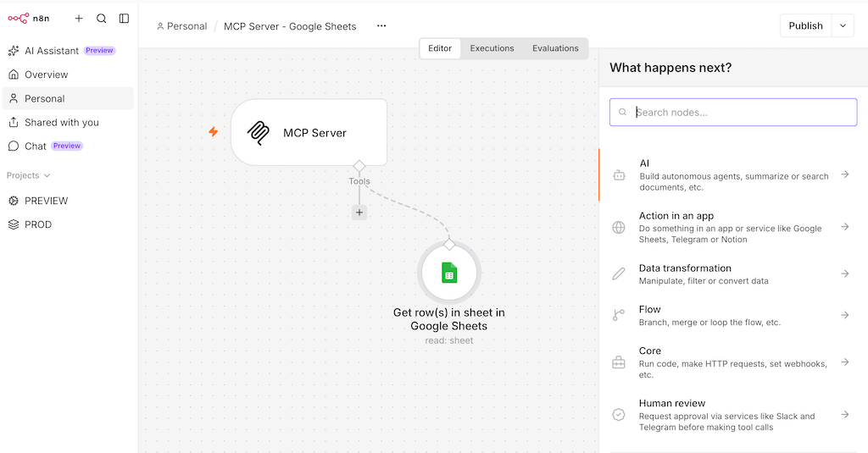
Task: Click the Flow branch icon
Action: point(619,315)
